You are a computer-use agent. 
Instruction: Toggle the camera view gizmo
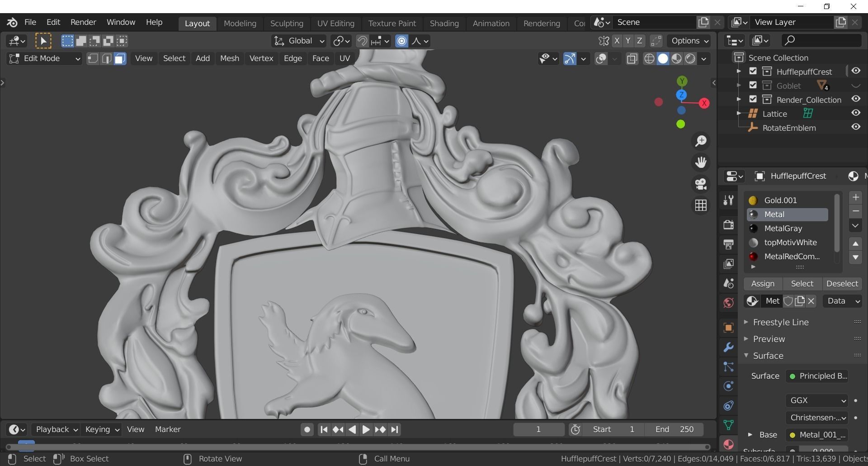coord(701,184)
